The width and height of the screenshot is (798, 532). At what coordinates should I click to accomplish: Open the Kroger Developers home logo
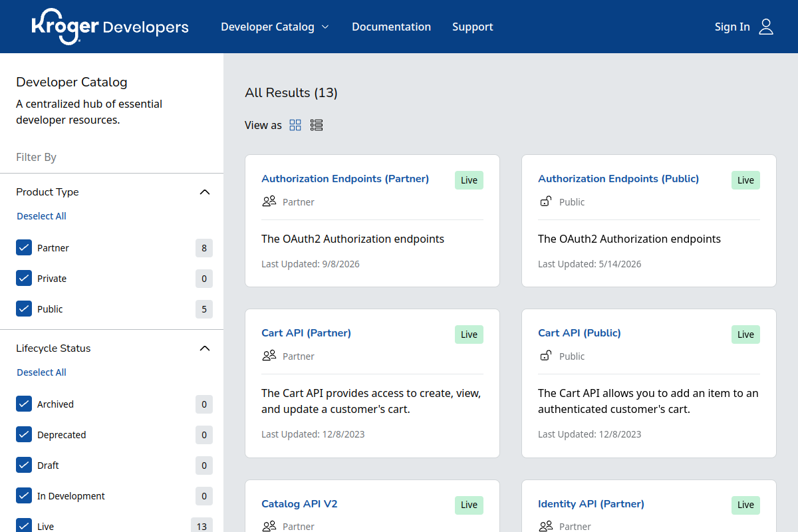[x=110, y=27]
